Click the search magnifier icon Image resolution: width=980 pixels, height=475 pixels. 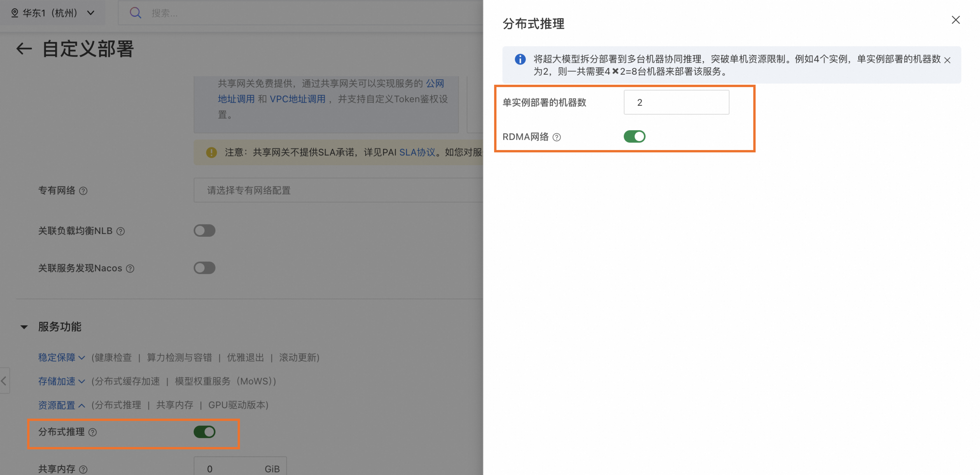tap(136, 13)
